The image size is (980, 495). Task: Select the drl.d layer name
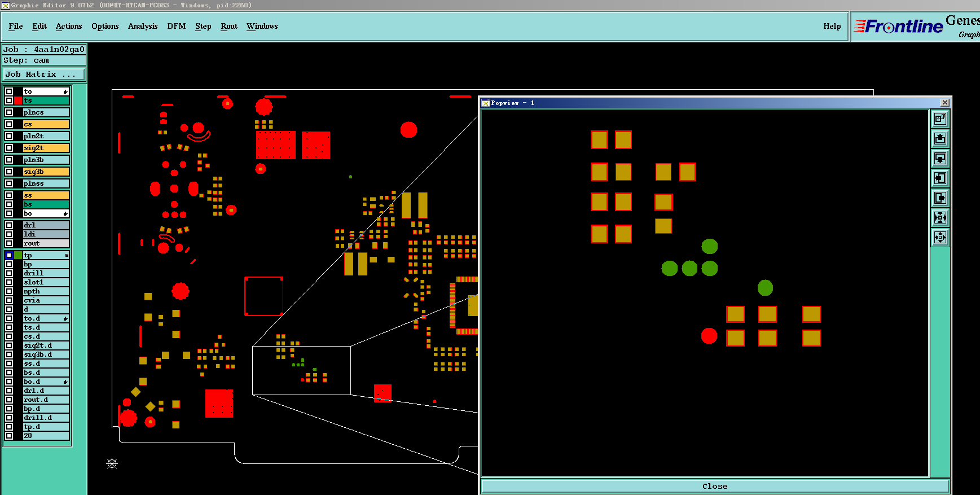point(46,391)
